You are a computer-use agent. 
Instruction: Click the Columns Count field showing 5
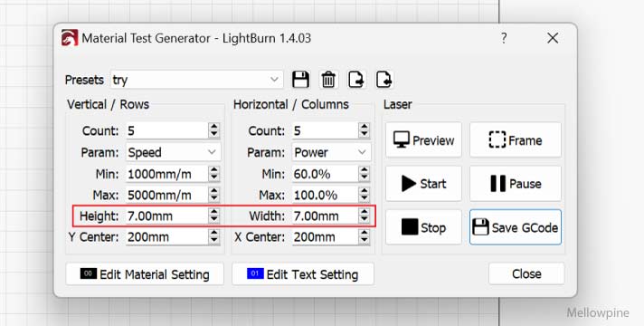325,130
